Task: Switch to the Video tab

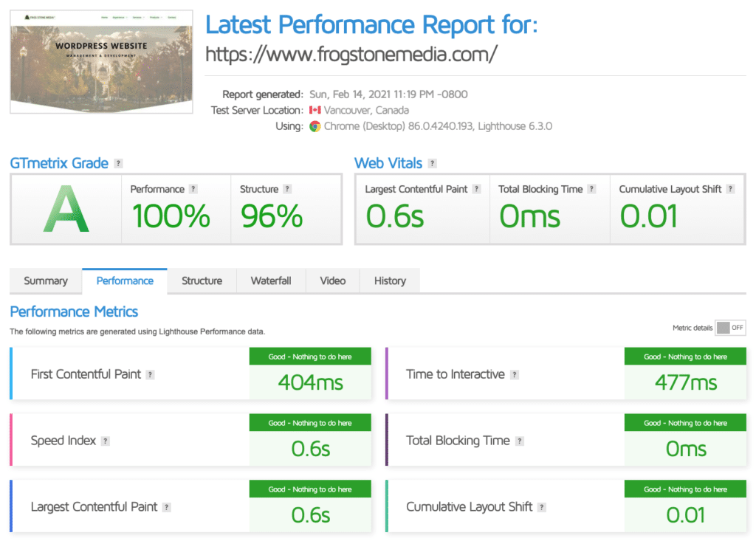Action: 332,280
